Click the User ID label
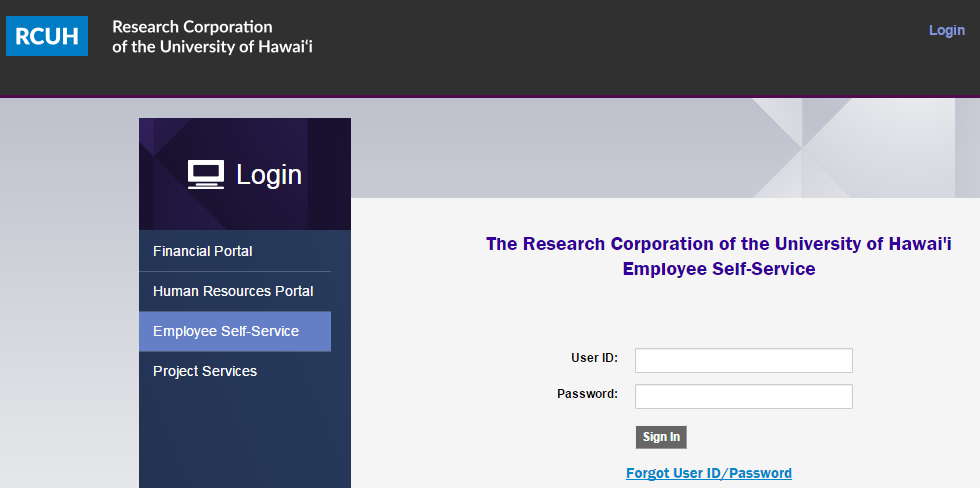This screenshot has width=980, height=488. [x=594, y=358]
